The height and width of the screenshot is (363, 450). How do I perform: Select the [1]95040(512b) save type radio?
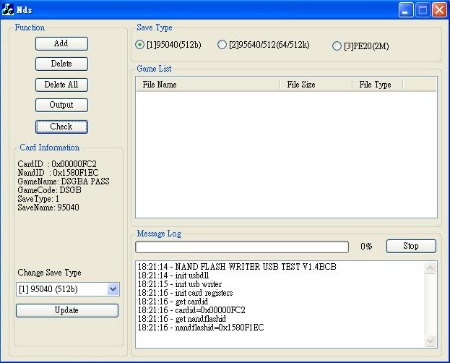coord(168,45)
